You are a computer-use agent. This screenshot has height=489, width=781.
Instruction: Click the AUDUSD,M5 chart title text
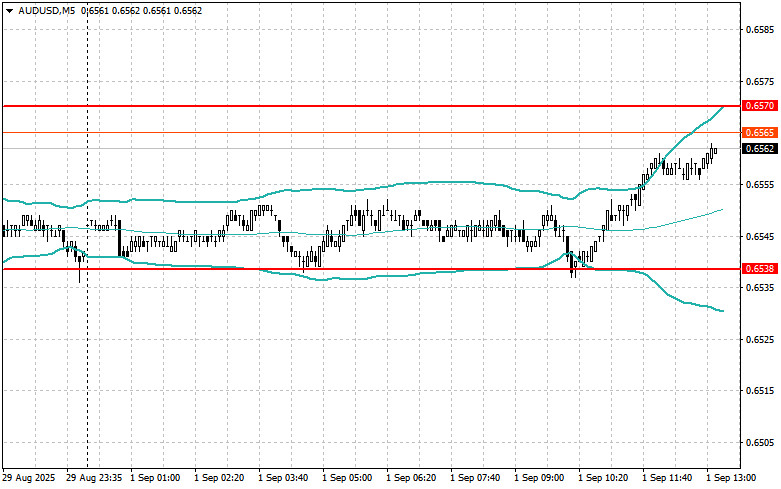tap(47, 10)
